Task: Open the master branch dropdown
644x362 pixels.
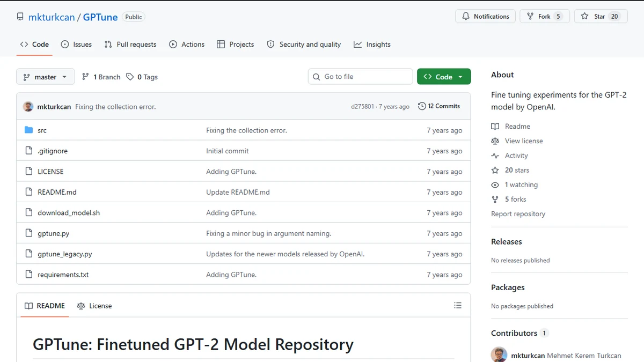Action: pyautogui.click(x=45, y=77)
